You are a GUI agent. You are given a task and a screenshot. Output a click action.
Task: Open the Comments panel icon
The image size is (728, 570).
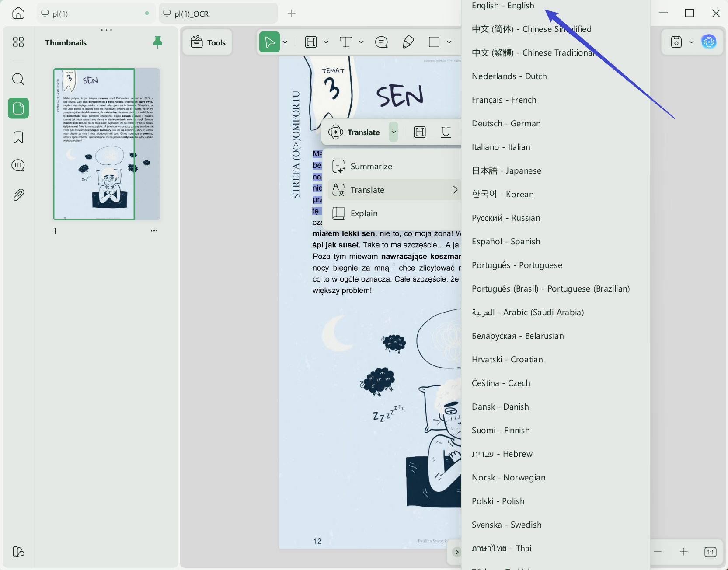click(x=18, y=166)
